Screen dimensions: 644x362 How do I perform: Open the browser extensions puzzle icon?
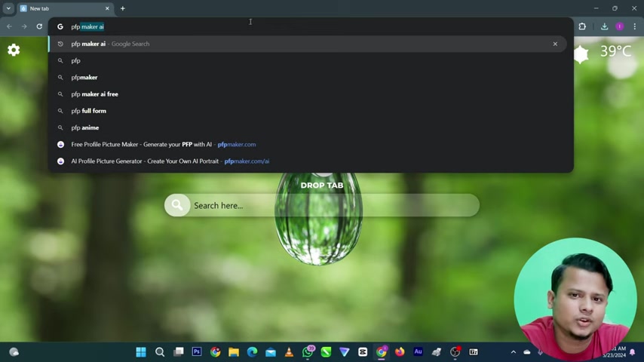pos(582,26)
